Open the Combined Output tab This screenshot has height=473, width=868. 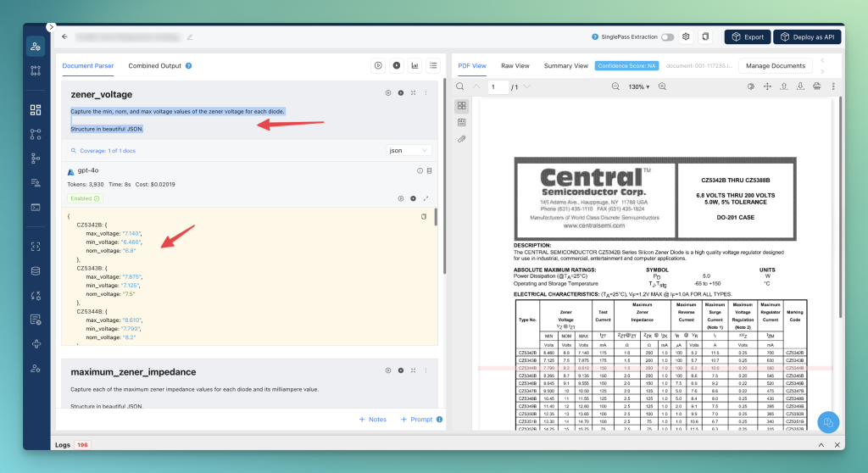(154, 65)
